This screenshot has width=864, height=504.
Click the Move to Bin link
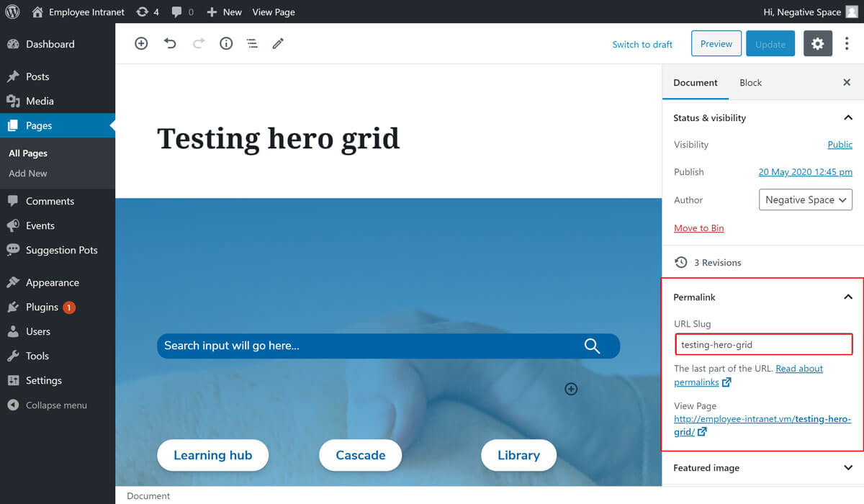coord(698,228)
